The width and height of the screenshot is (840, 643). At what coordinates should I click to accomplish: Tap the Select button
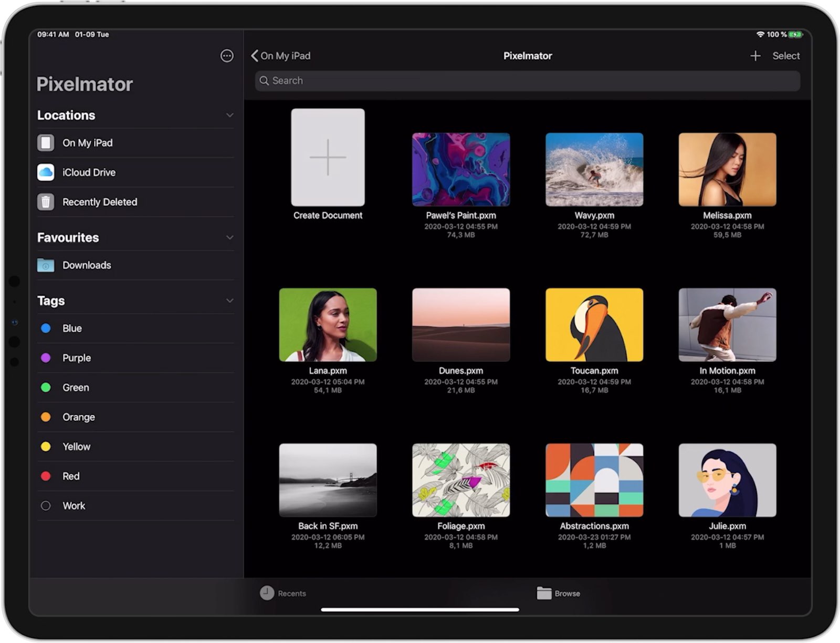pyautogui.click(x=786, y=56)
